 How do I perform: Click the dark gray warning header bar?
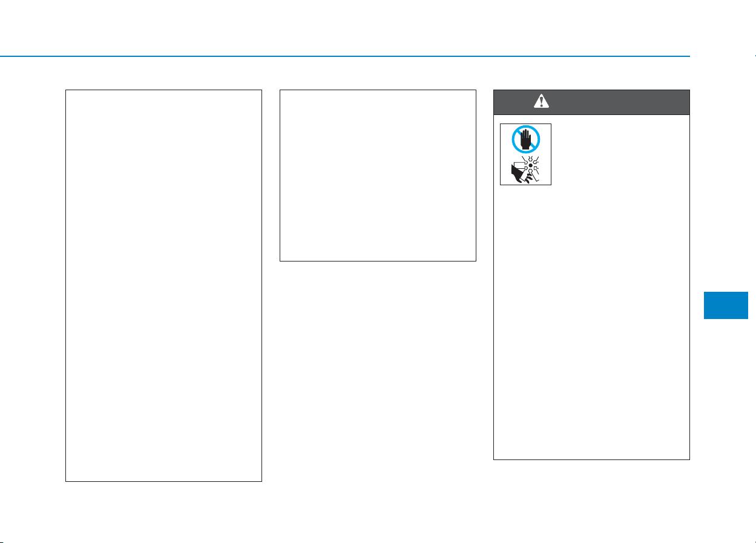click(591, 102)
